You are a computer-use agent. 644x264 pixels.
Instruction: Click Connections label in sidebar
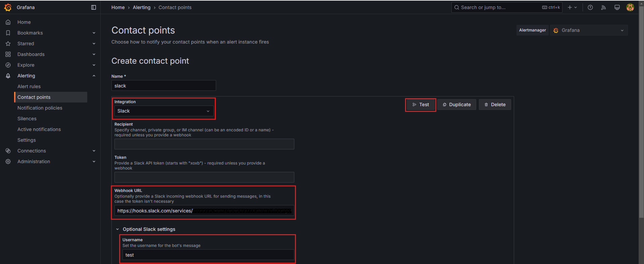pos(32,151)
